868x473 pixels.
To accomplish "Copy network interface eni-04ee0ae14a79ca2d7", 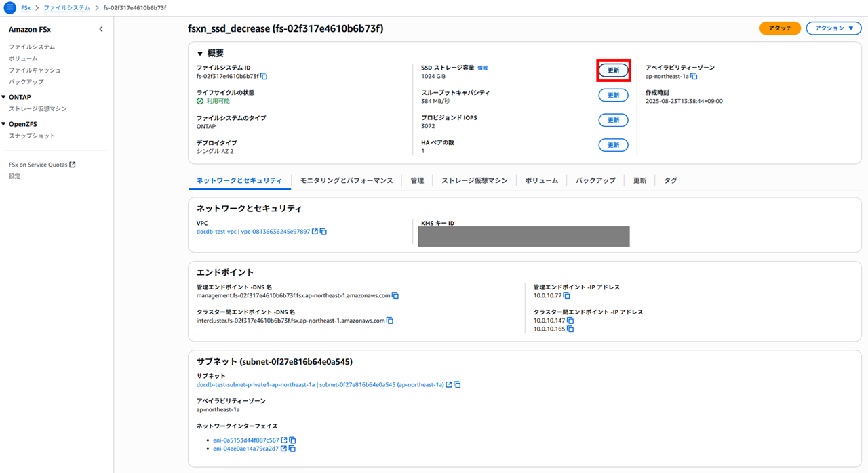I will point(292,449).
